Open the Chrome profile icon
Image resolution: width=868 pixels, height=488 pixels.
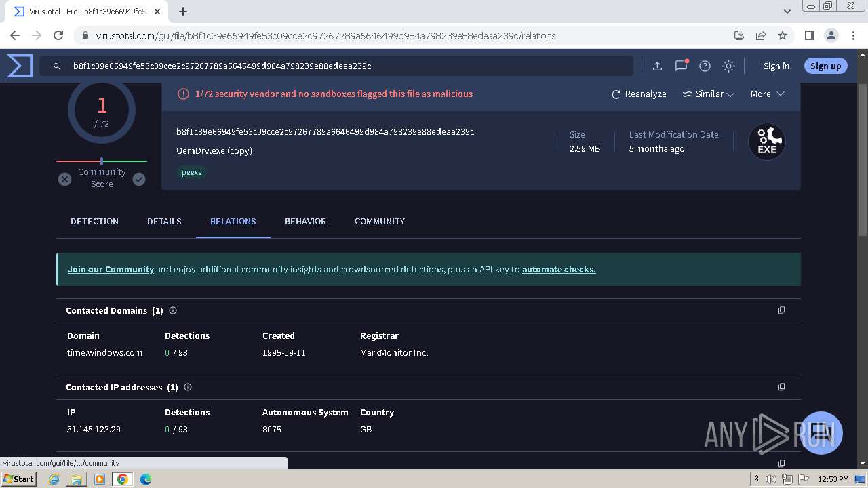click(831, 35)
